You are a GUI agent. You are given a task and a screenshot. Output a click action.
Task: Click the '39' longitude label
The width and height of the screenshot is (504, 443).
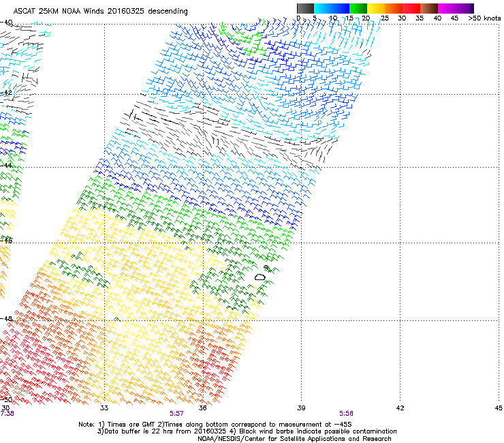[x=301, y=408]
